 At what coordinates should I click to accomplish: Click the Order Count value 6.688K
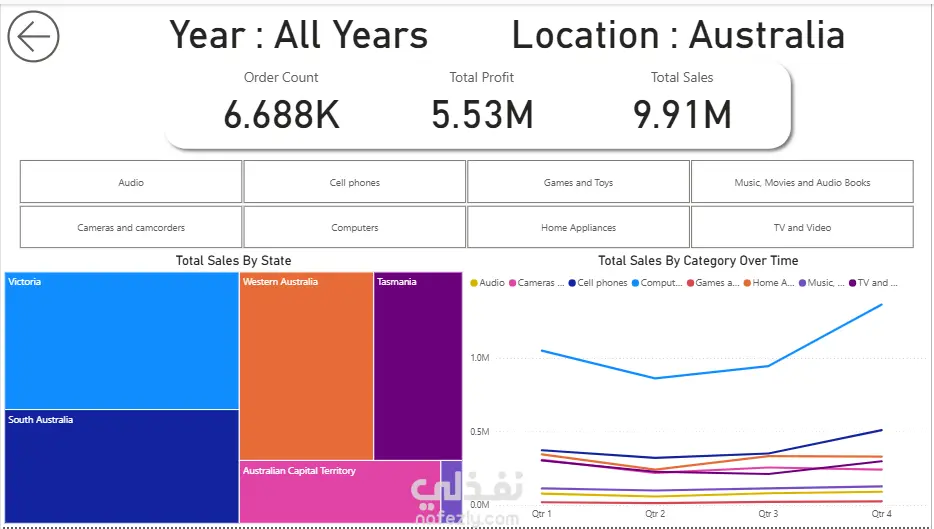pos(282,114)
